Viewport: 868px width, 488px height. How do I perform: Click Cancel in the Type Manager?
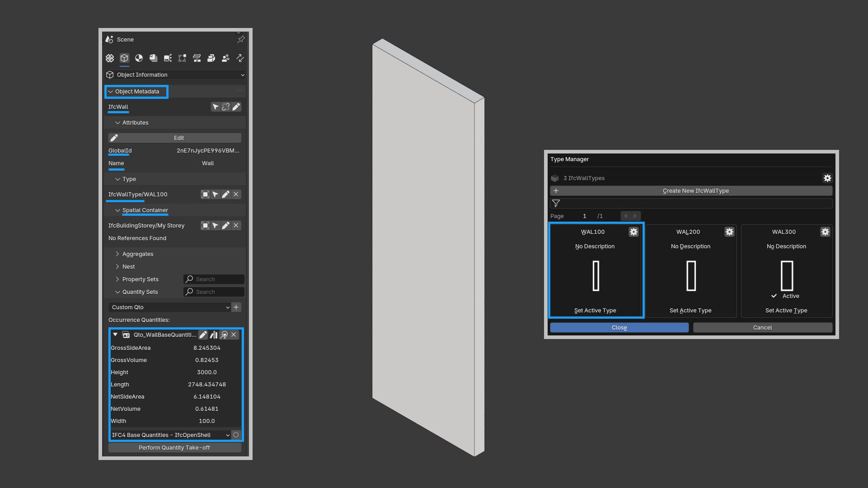[762, 328]
